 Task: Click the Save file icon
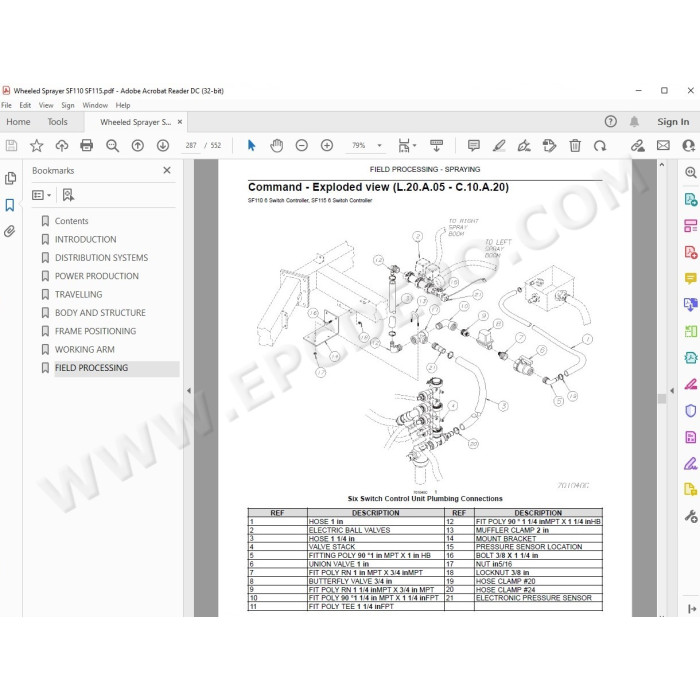pos(11,146)
